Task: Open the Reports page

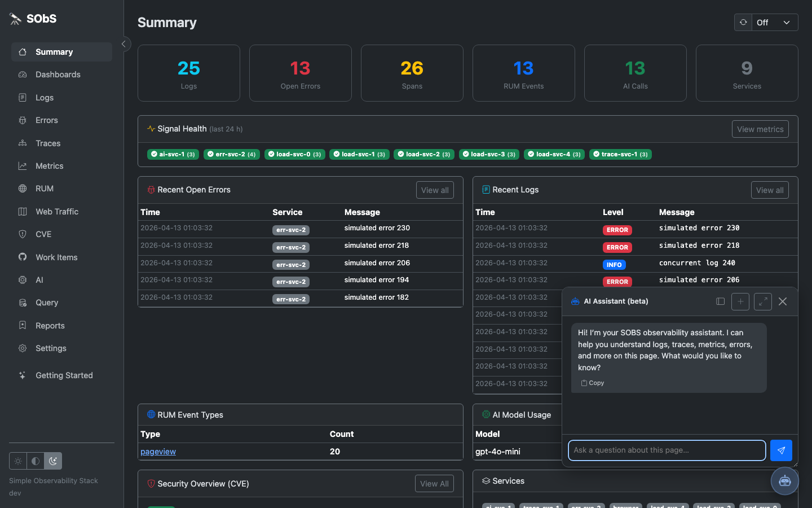Action: click(61, 326)
